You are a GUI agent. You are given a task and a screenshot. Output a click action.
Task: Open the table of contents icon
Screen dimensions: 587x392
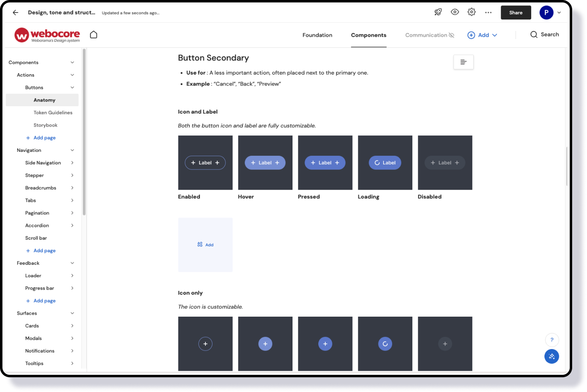[x=463, y=62]
